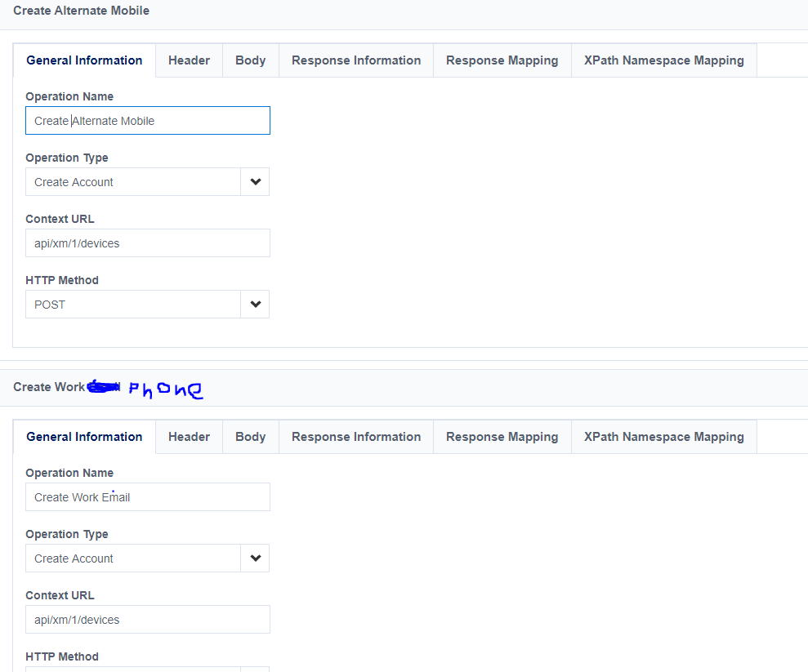Switch to Response Information tab under Create Alternate Mobile
The height and width of the screenshot is (672, 808).
pos(356,60)
